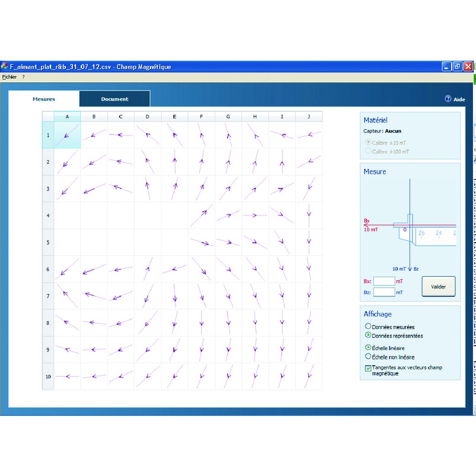Click the application icon in title bar
The width and height of the screenshot is (476, 476).
[5, 67]
